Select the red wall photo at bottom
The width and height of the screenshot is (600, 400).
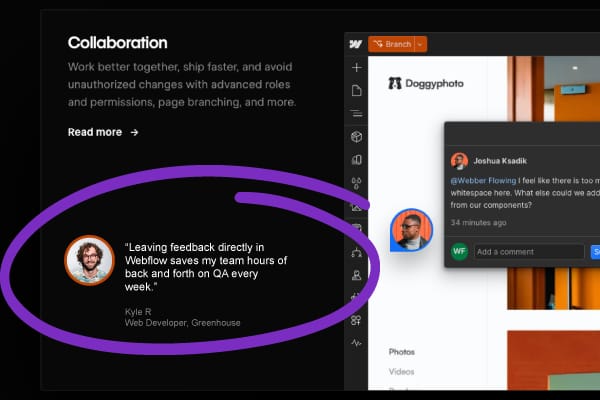coord(553,361)
